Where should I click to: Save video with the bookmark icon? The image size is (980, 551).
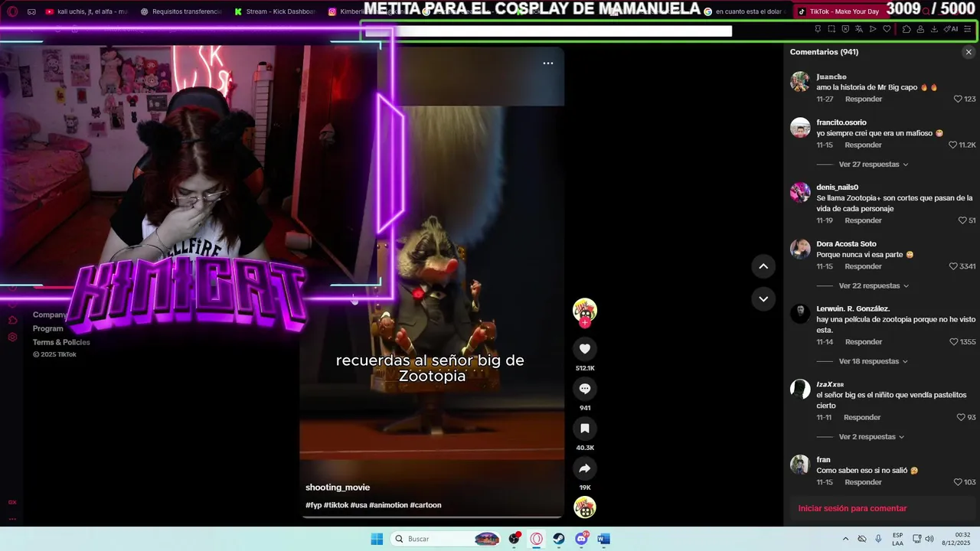(585, 429)
